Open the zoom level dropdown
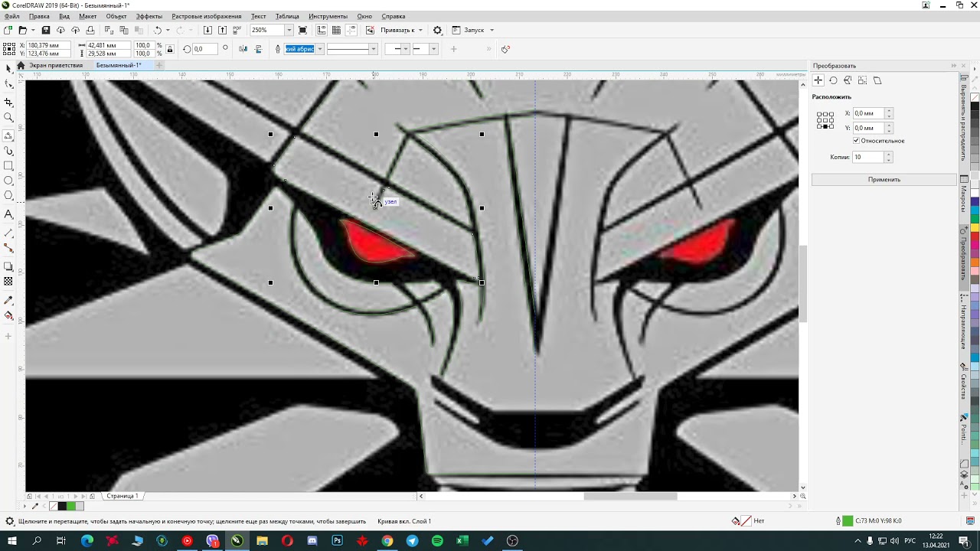Image resolution: width=980 pixels, height=551 pixels. tap(289, 30)
